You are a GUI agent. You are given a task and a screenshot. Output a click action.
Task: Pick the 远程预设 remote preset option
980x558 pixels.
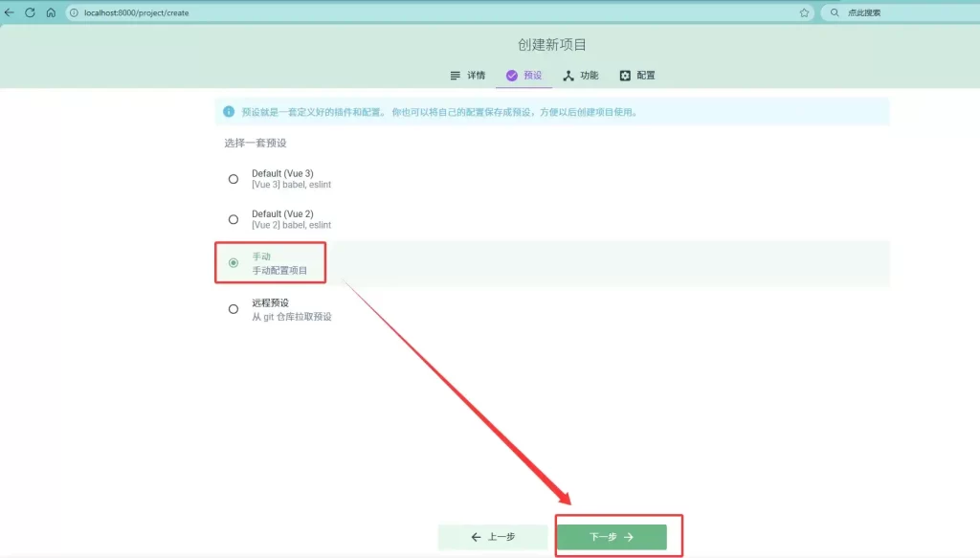pos(234,309)
